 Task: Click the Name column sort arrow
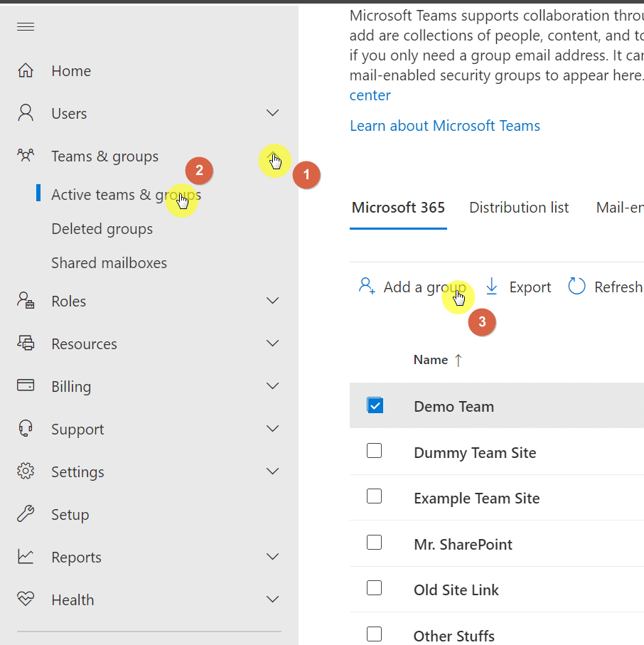[x=458, y=361]
